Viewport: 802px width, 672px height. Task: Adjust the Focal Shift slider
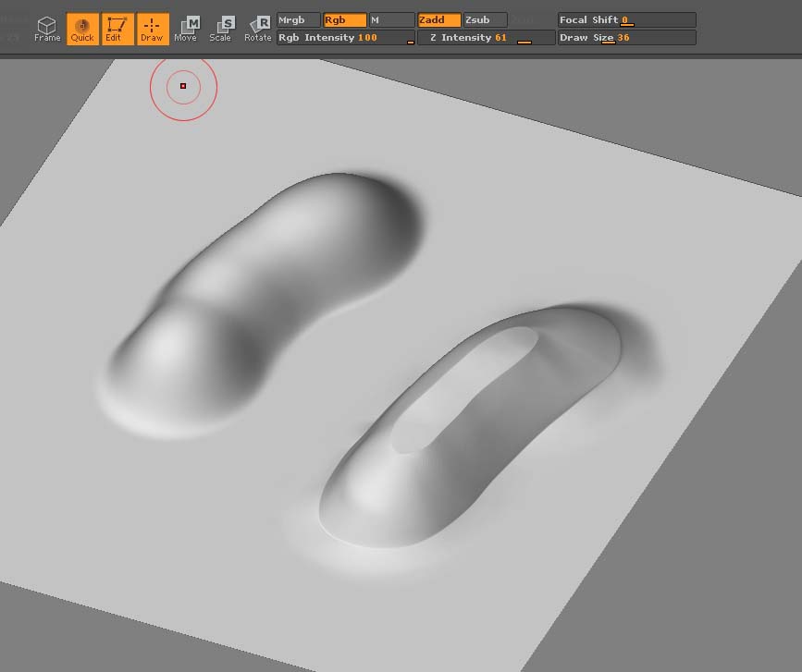626,20
